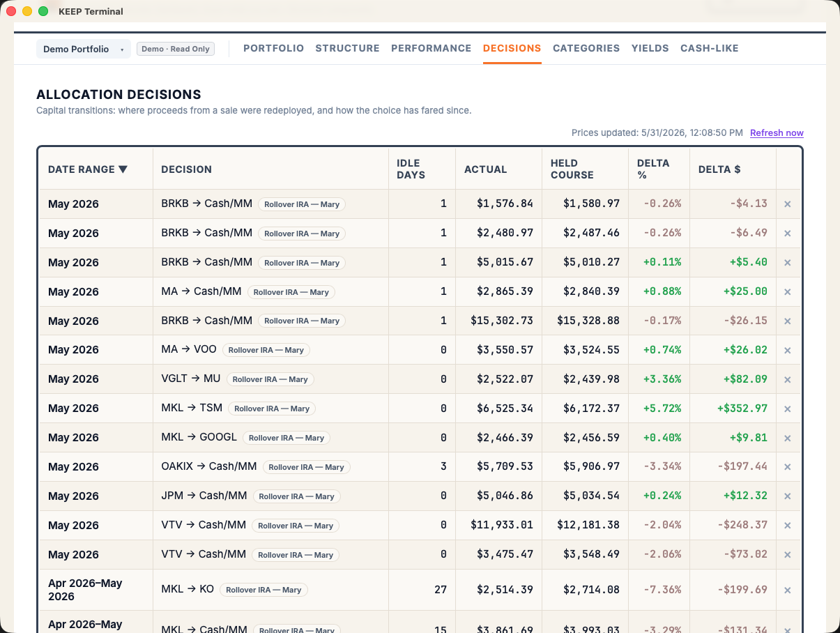Open the Performance tab

pyautogui.click(x=431, y=48)
